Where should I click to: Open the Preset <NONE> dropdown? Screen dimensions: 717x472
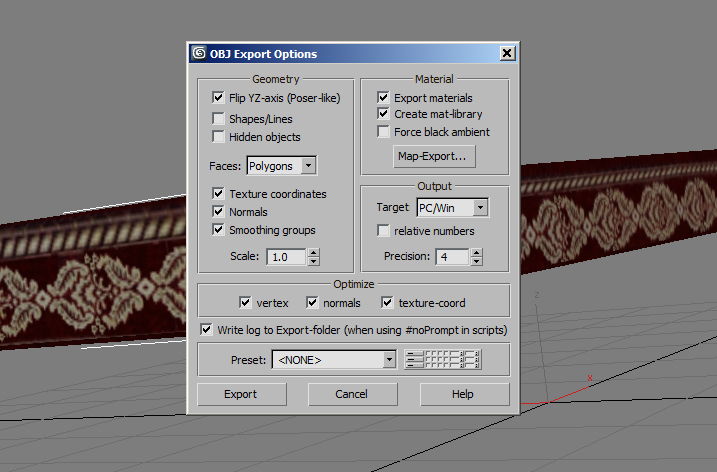click(334, 360)
